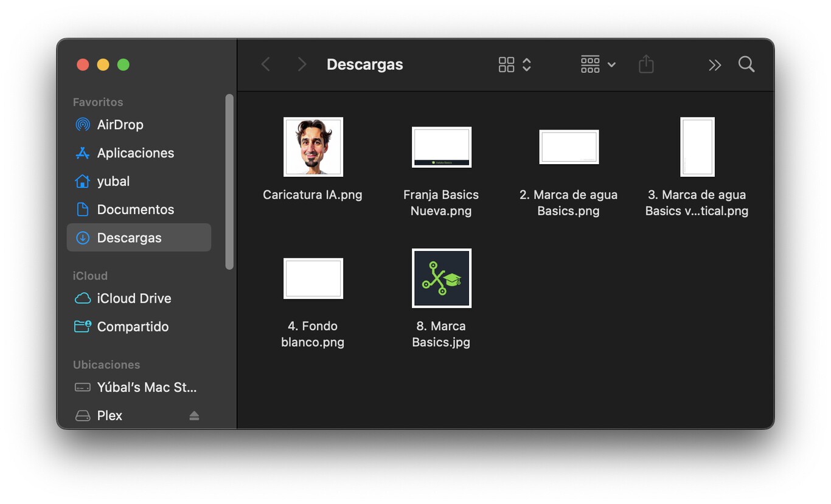This screenshot has height=504, width=831.
Task: Open the group-by options dropdown
Action: pyautogui.click(x=598, y=64)
